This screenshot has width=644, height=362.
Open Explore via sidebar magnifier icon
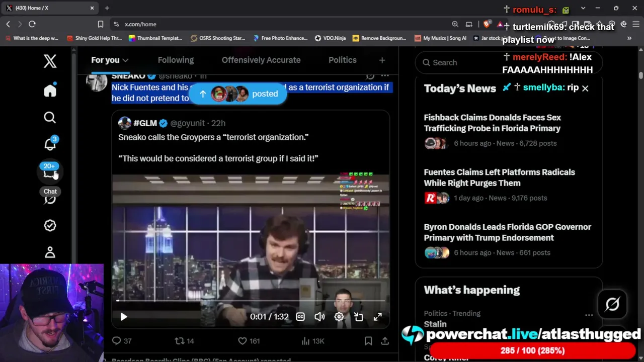coord(50,118)
